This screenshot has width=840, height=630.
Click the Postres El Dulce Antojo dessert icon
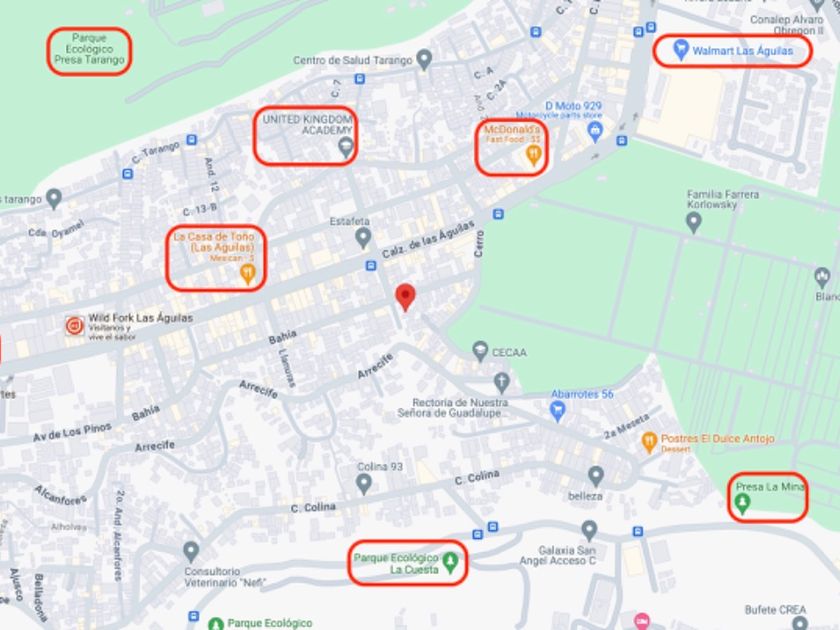tap(649, 442)
